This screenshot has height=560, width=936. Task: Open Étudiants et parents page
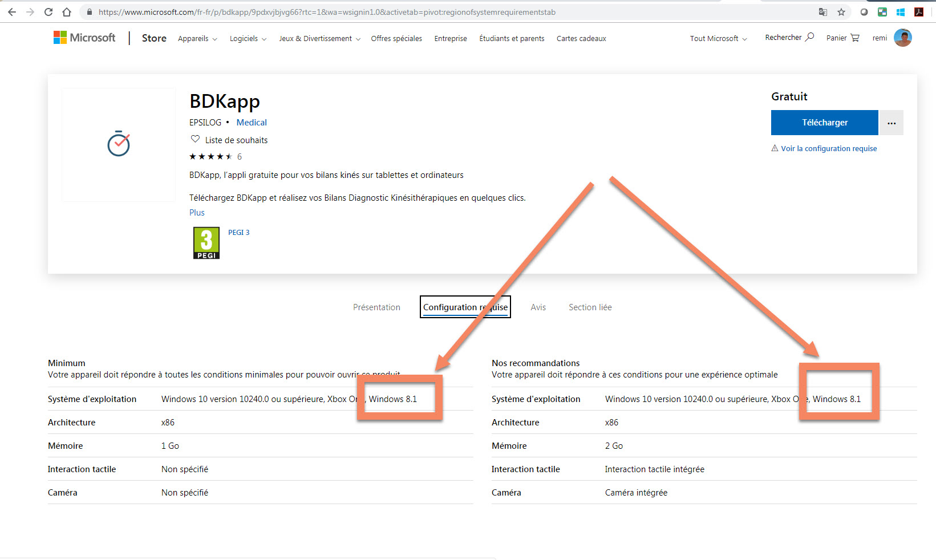pos(512,38)
